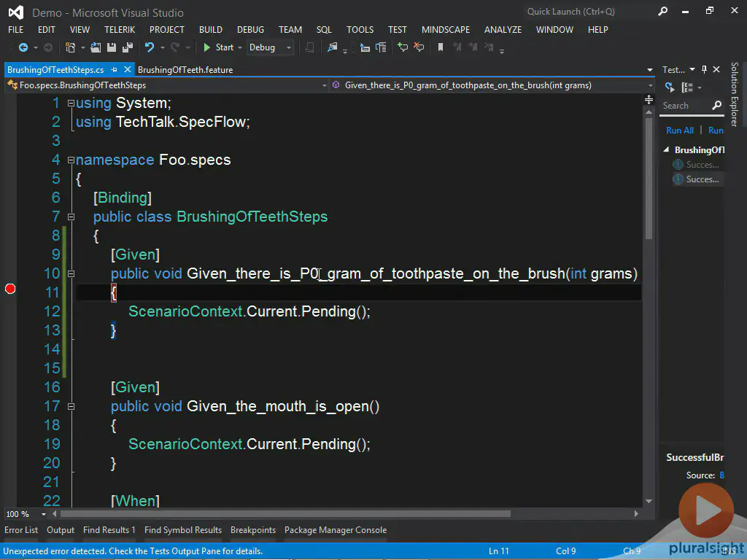Click the run tests icon in Test Explorer

point(670,87)
